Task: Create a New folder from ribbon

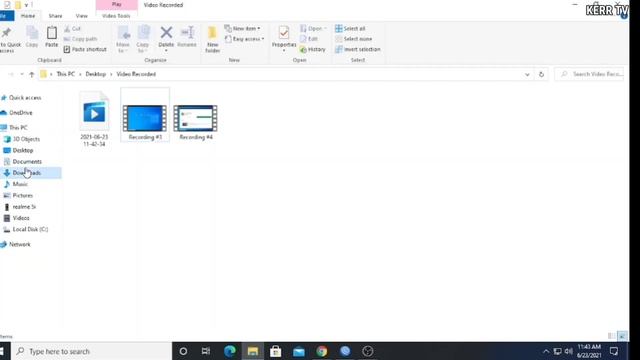Action: (x=213, y=39)
